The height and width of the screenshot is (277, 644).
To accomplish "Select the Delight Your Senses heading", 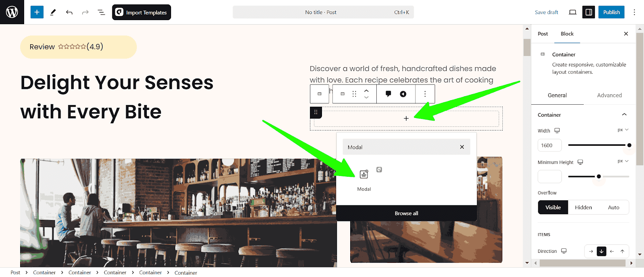I will (117, 97).
